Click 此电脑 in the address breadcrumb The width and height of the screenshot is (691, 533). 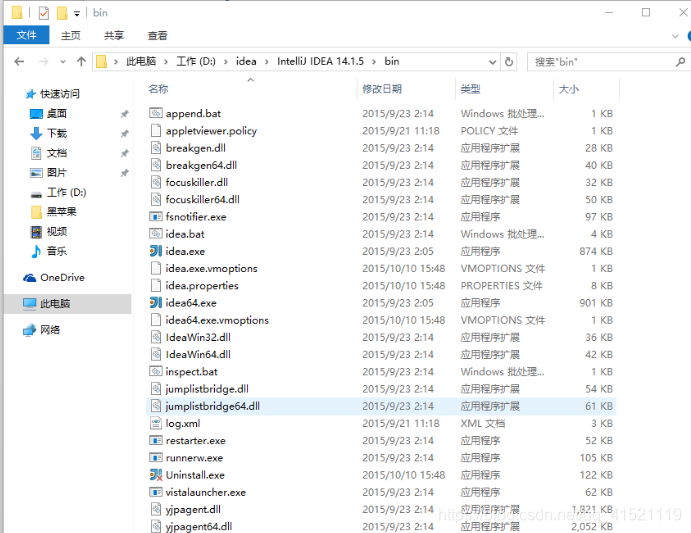tap(141, 61)
